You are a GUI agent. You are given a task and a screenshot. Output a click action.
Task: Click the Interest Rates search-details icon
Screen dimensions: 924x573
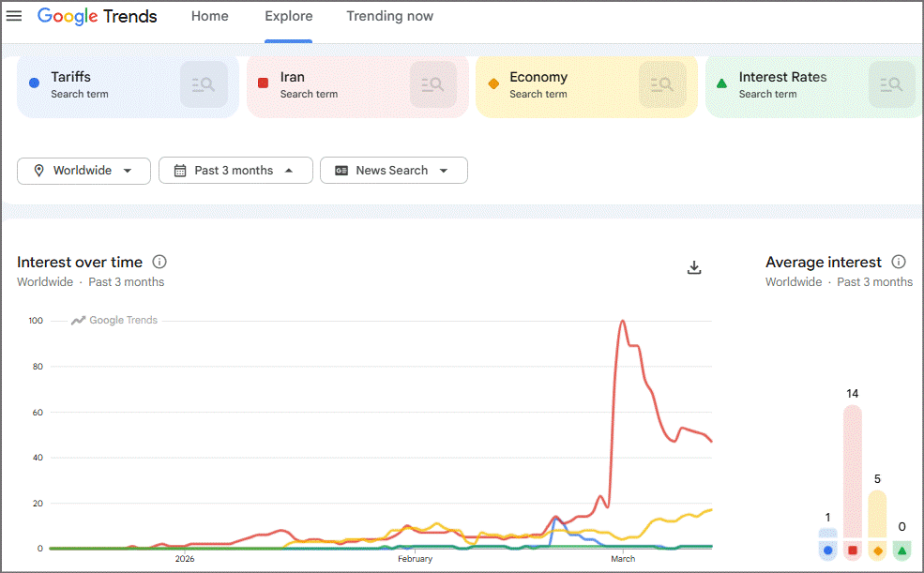pos(891,84)
